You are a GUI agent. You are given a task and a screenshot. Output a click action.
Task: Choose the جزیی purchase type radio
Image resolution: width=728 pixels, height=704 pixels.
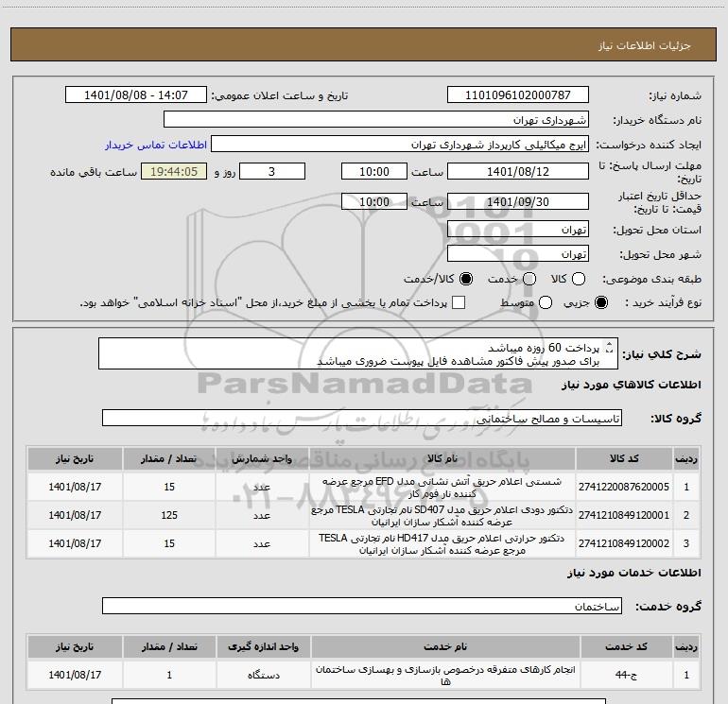point(601,302)
